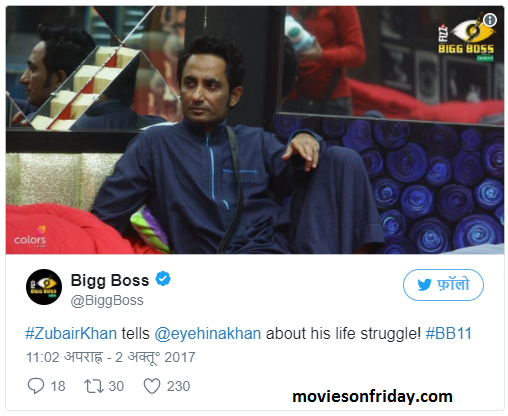Viewport: 508px width, 416px height.
Task: Open tweet timestamp 11:02 अपराह्न link
Action: pyautogui.click(x=111, y=357)
